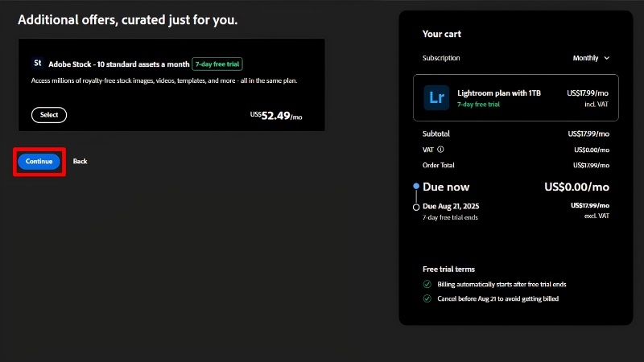Click 'Adobe Stock - 10 standard assets a month' title
This screenshot has height=362, width=644.
118,64
